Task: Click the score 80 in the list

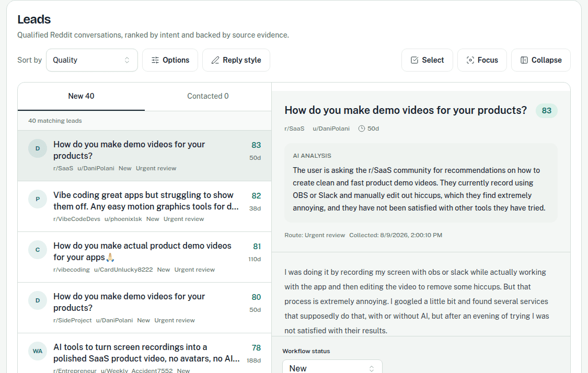Action: [256, 297]
